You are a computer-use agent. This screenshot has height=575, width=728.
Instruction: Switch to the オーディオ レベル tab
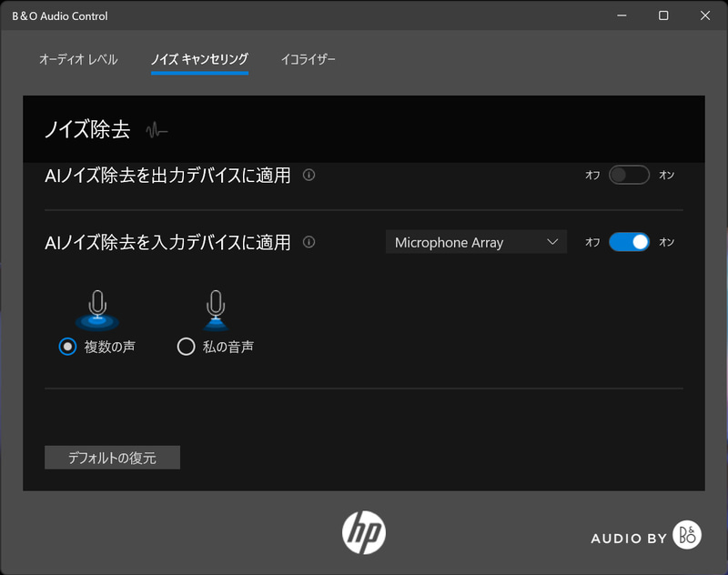tap(79, 58)
